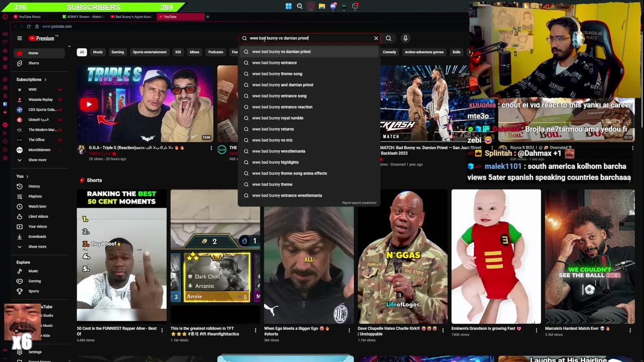Open Windows taskbar search
This screenshot has height=362, width=644.
(x=299, y=6)
